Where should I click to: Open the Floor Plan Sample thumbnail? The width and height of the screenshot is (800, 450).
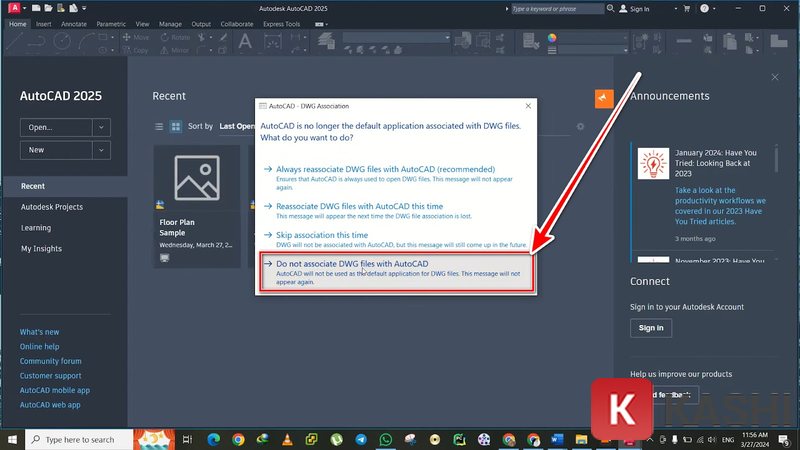197,178
